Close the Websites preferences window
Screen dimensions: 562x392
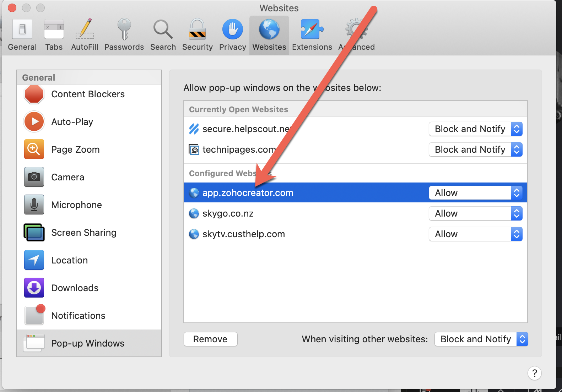click(x=12, y=8)
